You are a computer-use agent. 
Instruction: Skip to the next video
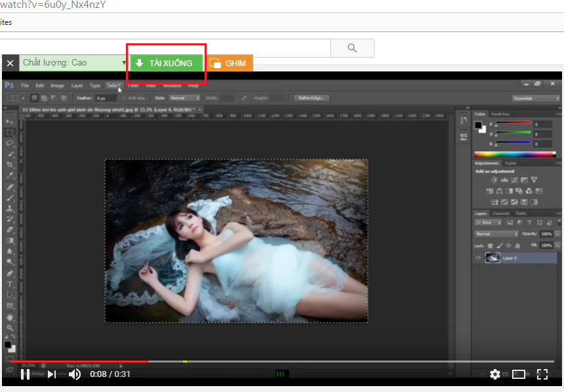52,374
